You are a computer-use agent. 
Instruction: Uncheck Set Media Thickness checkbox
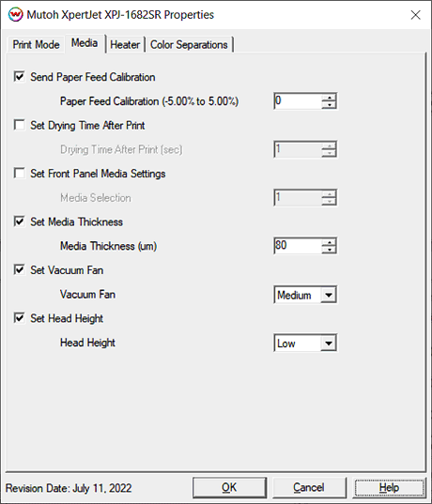pyautogui.click(x=20, y=221)
